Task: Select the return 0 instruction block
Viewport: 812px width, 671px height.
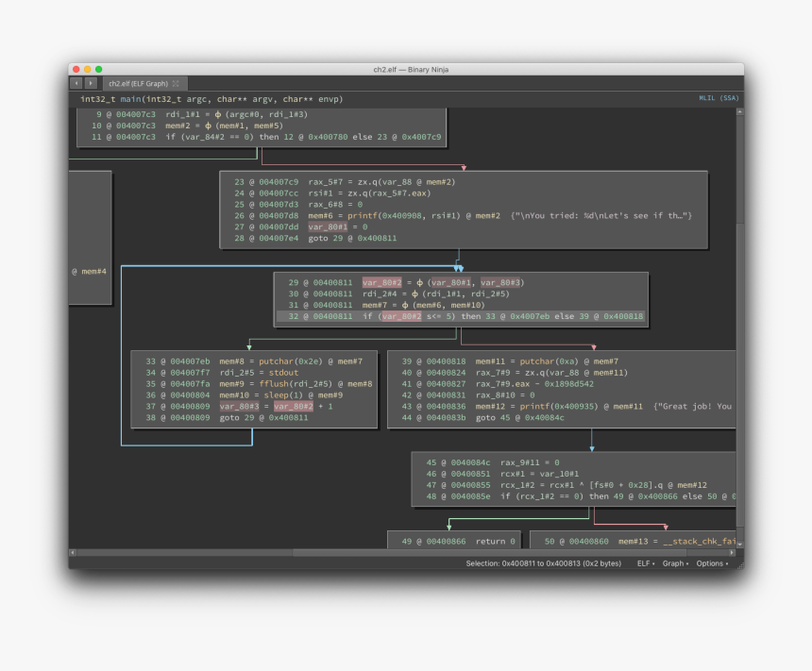Action: tap(453, 541)
